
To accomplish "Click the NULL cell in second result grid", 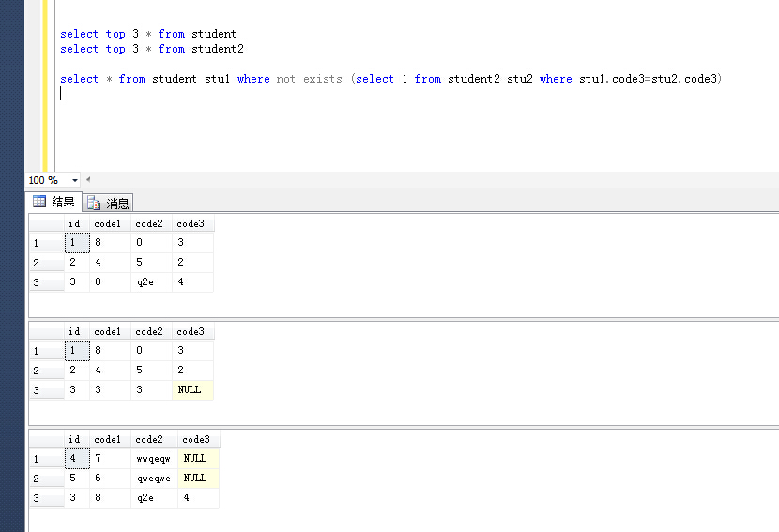I will click(191, 389).
